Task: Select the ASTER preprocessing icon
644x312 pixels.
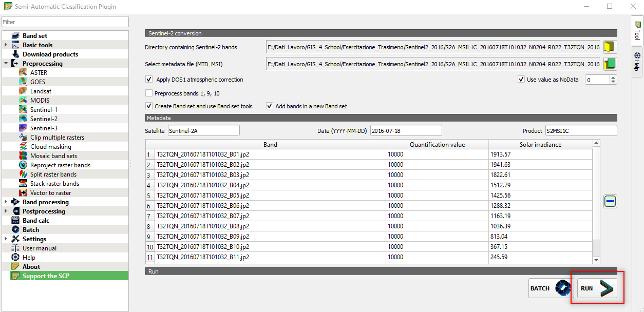Action: pyautogui.click(x=23, y=73)
